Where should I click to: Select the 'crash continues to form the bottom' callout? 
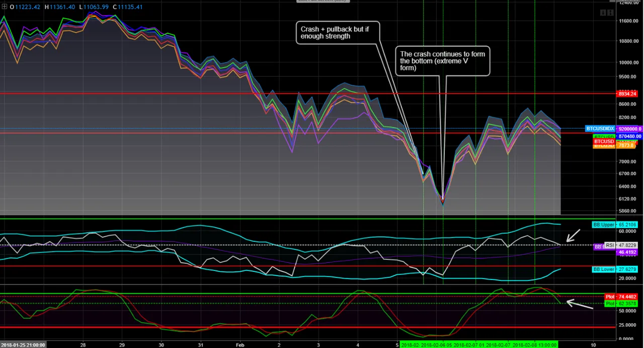point(443,61)
